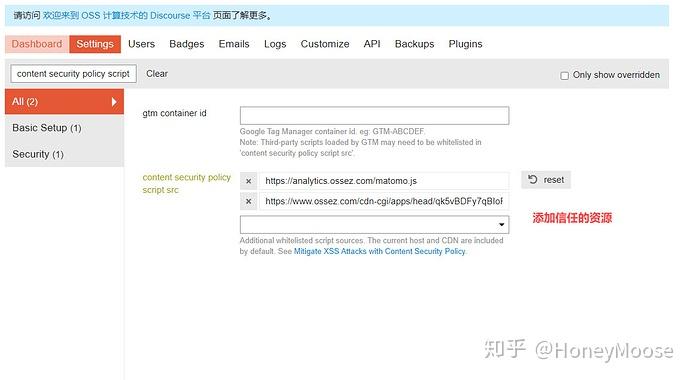
Task: Open the whitelisted script sources dropdown
Action: point(374,225)
